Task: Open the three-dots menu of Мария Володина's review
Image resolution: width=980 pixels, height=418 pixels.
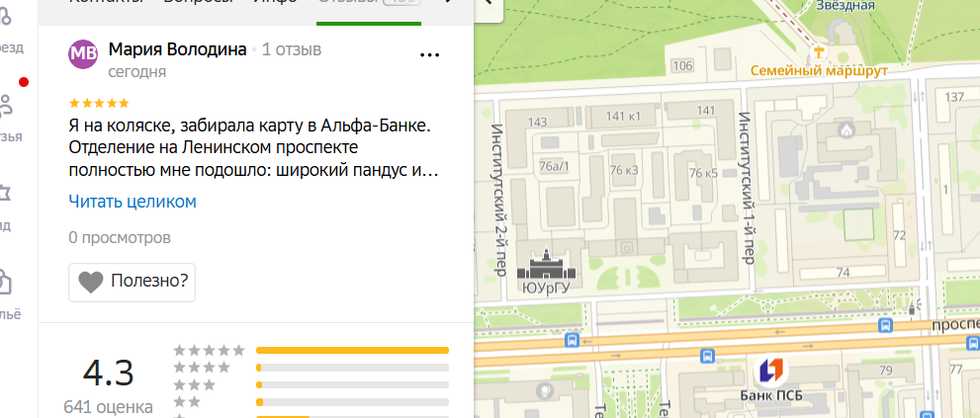Action: [x=429, y=55]
